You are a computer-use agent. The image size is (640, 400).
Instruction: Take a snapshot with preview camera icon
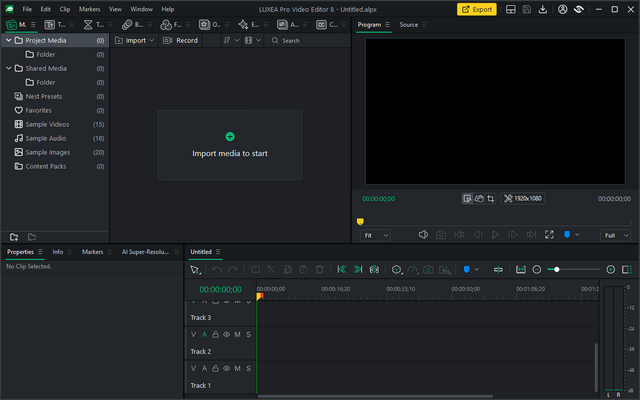click(x=441, y=235)
